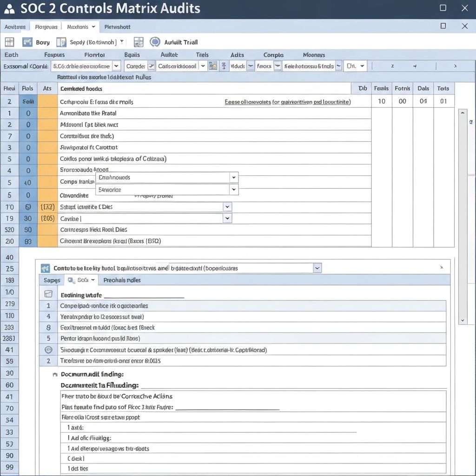Toggle the Seit highlighted cell in row 2
The height and width of the screenshot is (476, 476).
tap(28, 100)
